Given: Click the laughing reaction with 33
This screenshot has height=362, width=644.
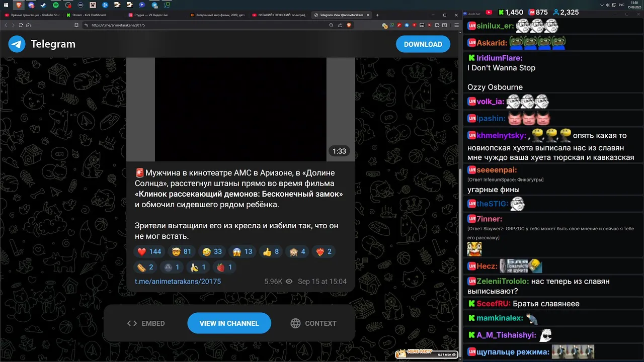Looking at the screenshot, I should point(212,251).
